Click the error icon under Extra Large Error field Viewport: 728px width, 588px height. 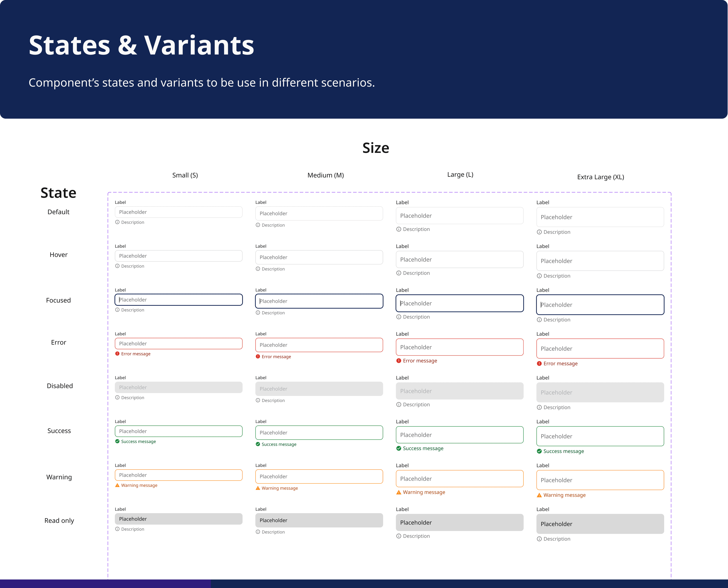pyautogui.click(x=539, y=364)
